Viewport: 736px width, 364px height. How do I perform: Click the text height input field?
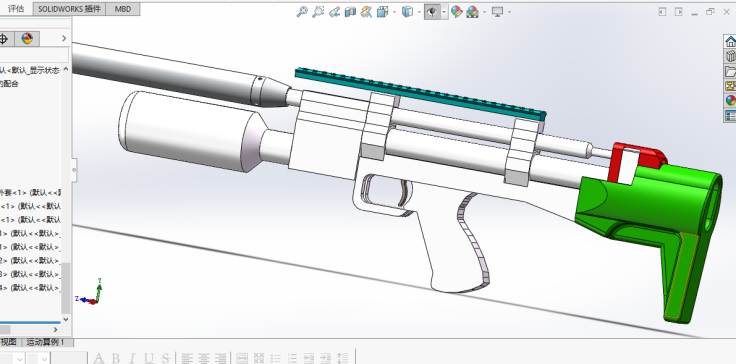[x=69, y=358]
